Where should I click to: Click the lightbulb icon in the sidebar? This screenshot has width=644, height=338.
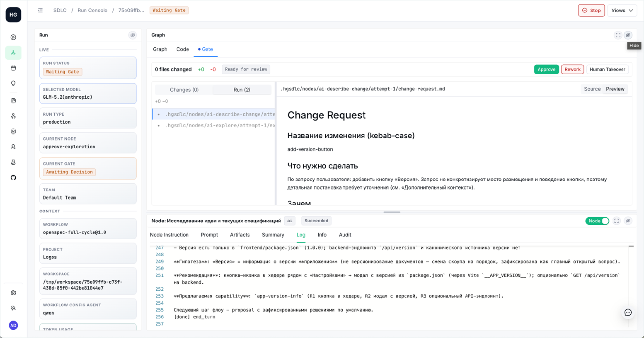(x=13, y=83)
